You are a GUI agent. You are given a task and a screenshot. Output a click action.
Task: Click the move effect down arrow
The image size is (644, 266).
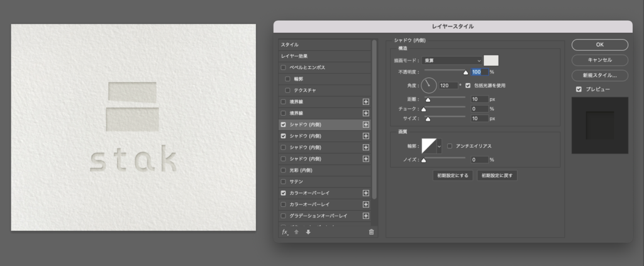click(308, 232)
